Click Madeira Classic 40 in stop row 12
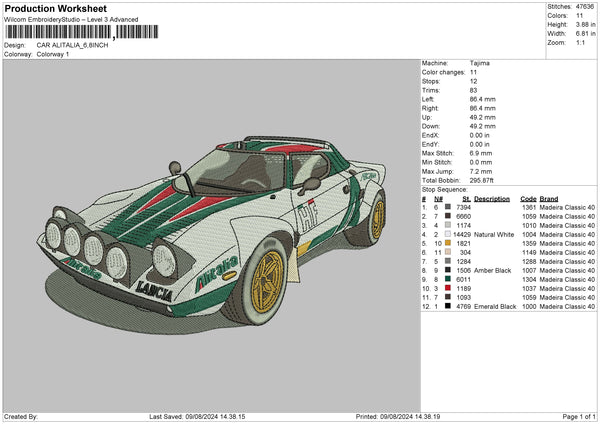The width and height of the screenshot is (600, 424). coord(567,307)
